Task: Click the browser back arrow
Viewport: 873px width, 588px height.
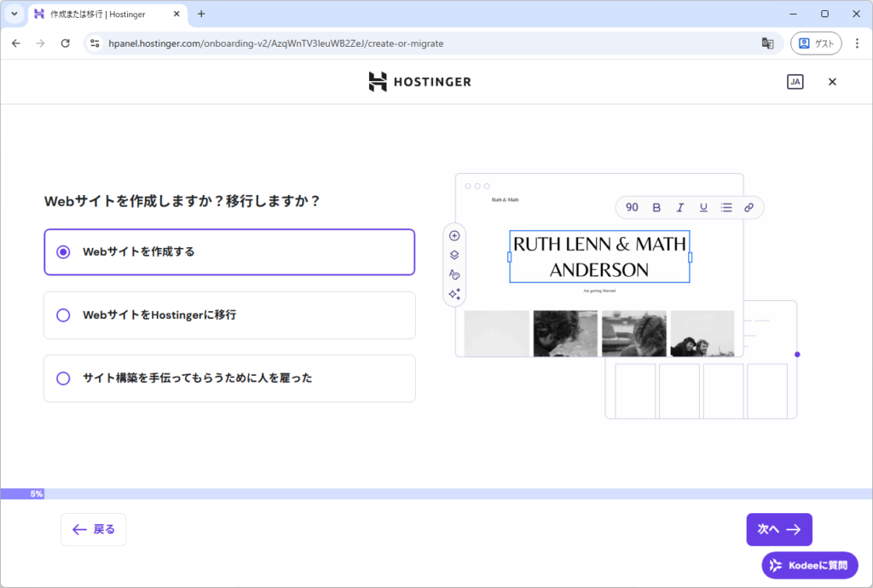Action: [16, 43]
